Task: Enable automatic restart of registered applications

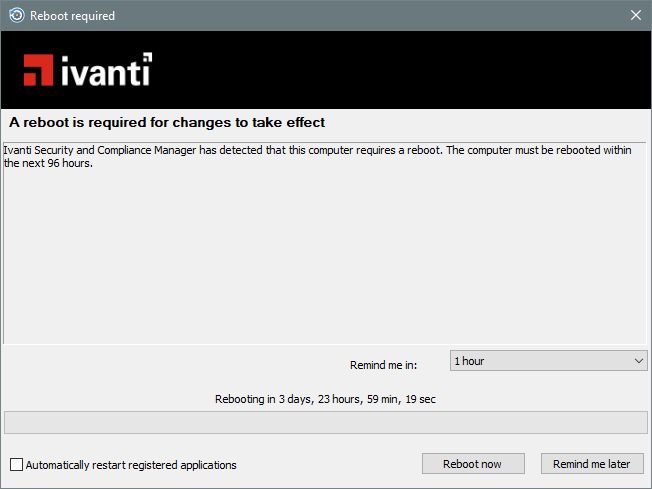Action: point(16,464)
